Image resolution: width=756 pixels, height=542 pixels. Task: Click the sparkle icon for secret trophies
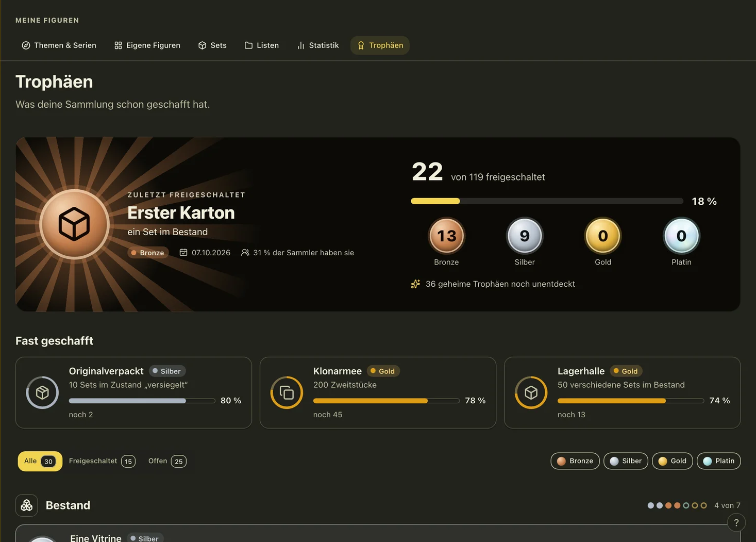[415, 284]
